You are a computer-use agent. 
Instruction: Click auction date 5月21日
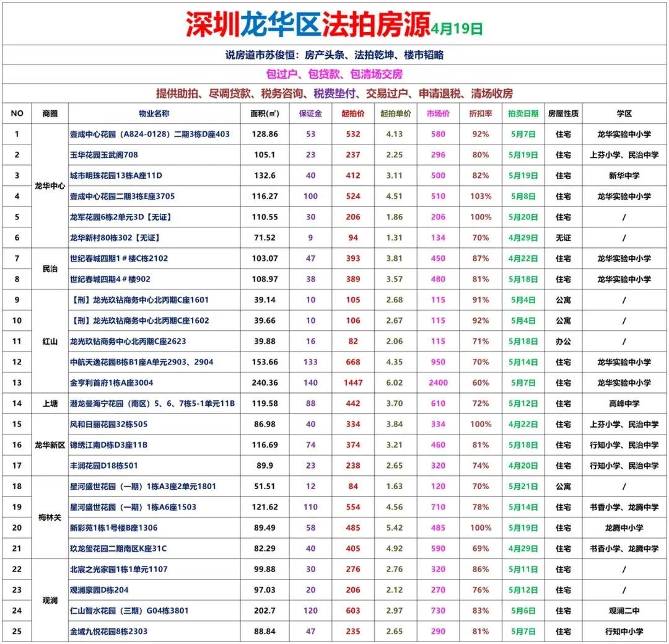pos(523,486)
